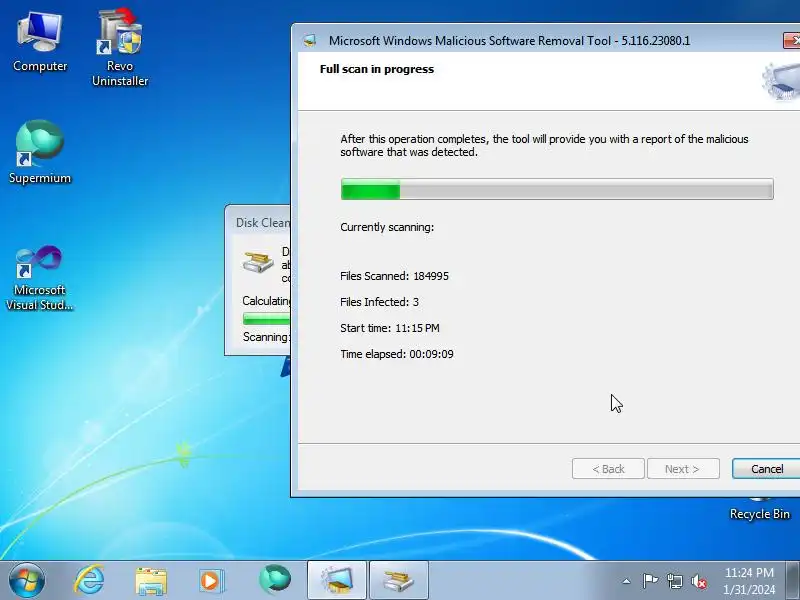Click the Disk Cleanup window title
The width and height of the screenshot is (800, 600).
click(x=263, y=222)
